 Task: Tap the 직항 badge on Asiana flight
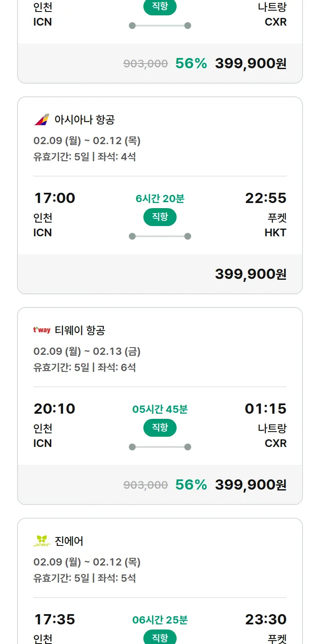coord(160,217)
